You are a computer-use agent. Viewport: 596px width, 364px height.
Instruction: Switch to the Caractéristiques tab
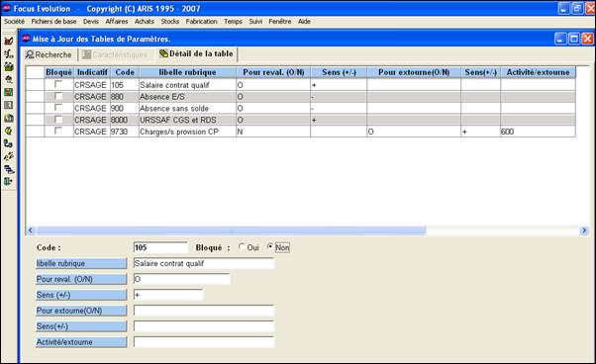point(115,54)
